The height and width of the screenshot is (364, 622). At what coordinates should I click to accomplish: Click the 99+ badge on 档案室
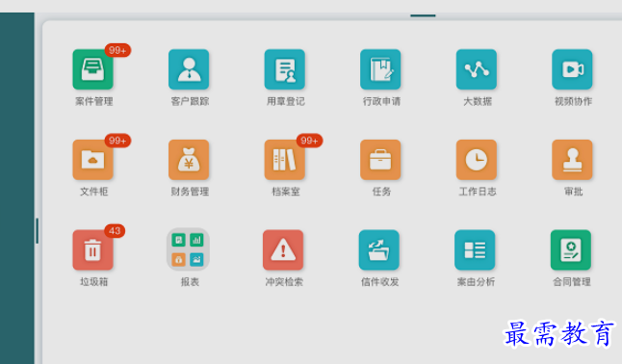point(309,141)
